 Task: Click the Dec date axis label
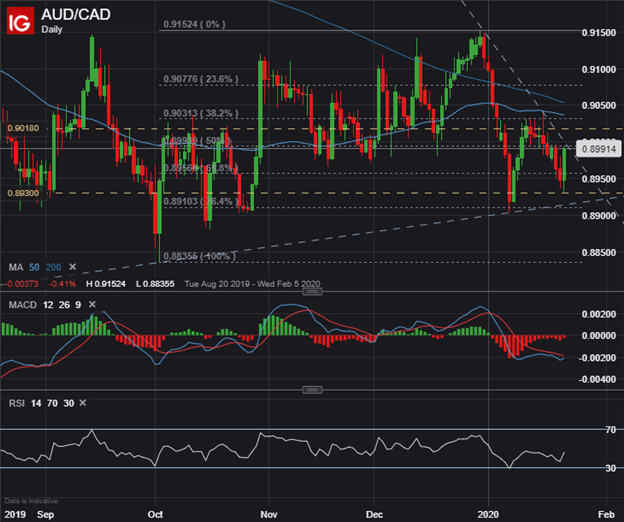(374, 514)
